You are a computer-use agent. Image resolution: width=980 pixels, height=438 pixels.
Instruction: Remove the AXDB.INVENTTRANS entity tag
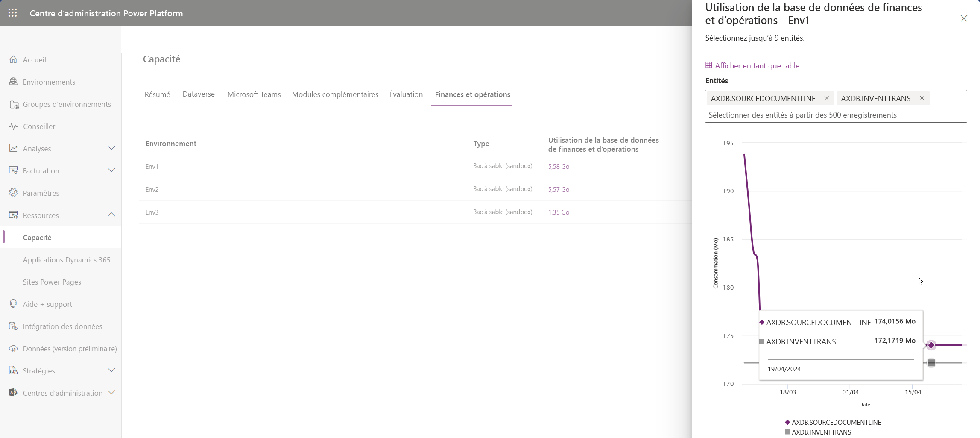tap(922, 98)
